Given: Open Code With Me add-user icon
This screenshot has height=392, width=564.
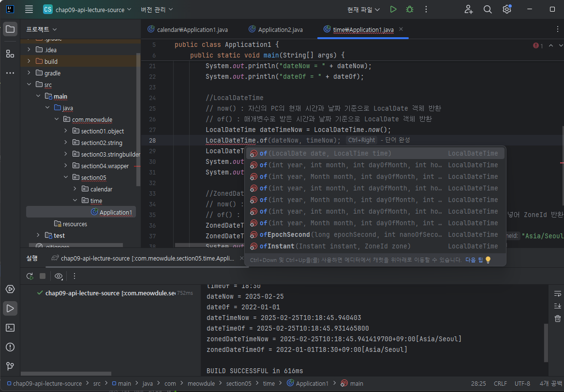Looking at the screenshot, I should pyautogui.click(x=468, y=9).
